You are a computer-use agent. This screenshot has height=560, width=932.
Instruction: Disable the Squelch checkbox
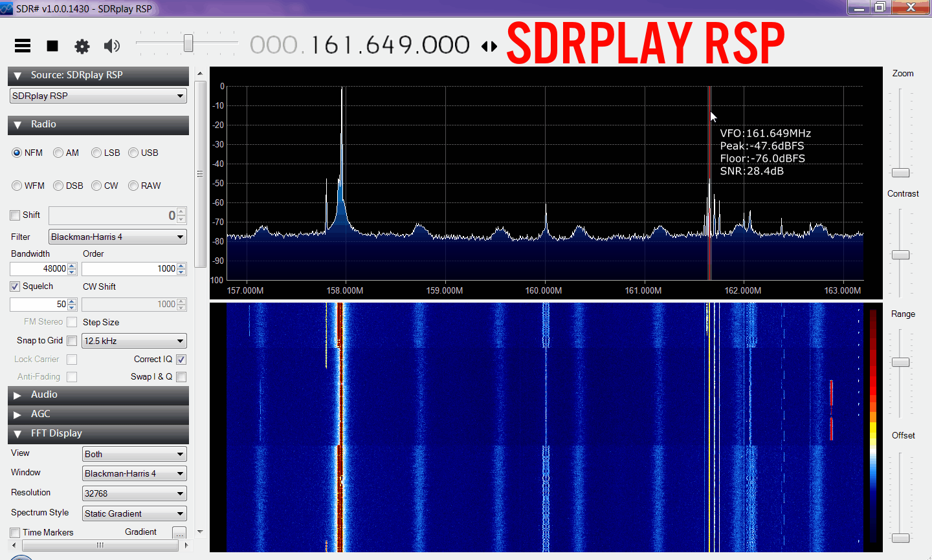(x=15, y=286)
